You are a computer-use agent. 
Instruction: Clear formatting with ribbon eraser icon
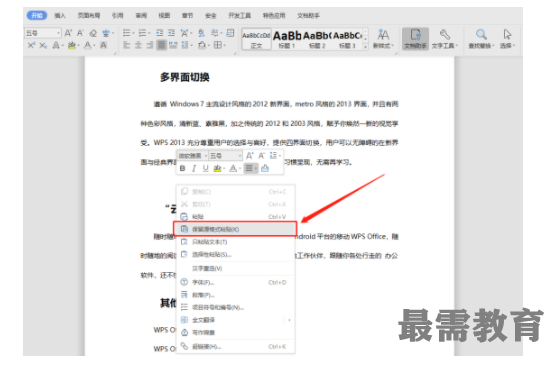point(93,33)
